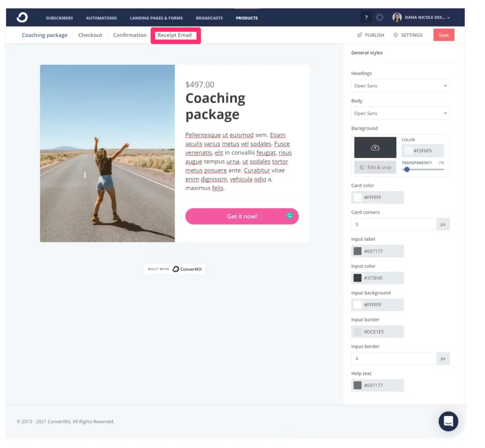The height and width of the screenshot is (448, 485).
Task: Open the chat support bubble
Action: (448, 421)
